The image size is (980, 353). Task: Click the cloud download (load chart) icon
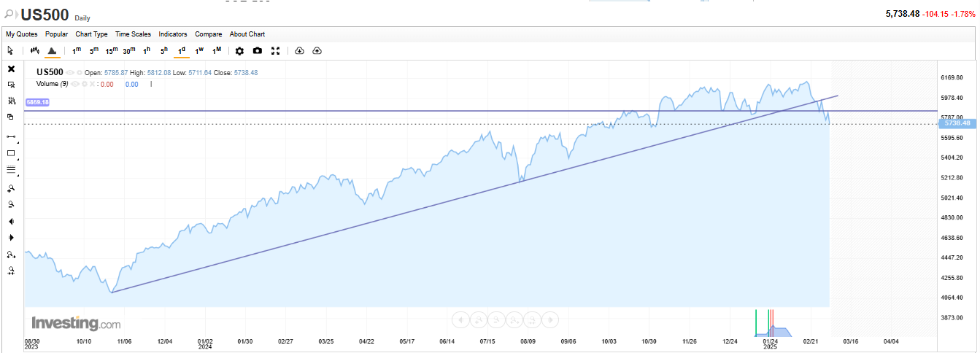point(299,50)
